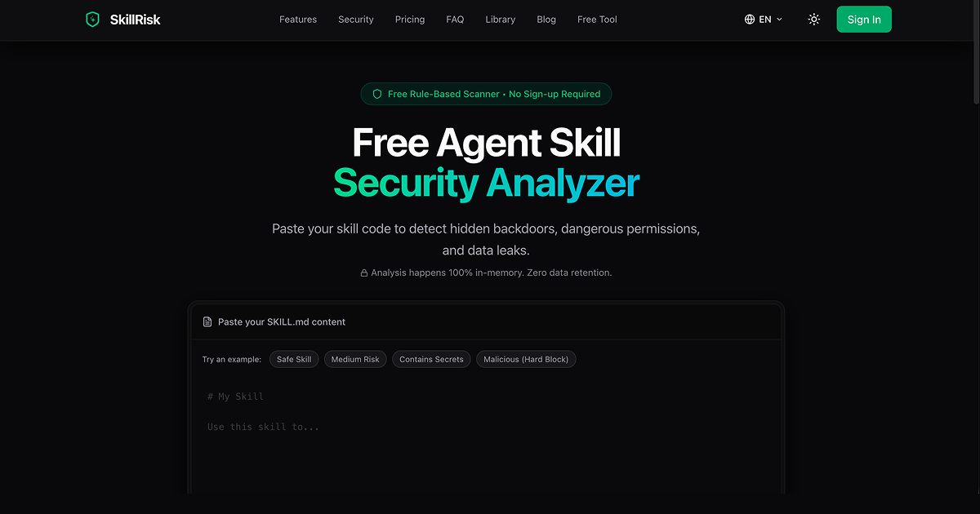Image resolution: width=980 pixels, height=514 pixels.
Task: Go to the Library navigation tab
Action: 500,20
